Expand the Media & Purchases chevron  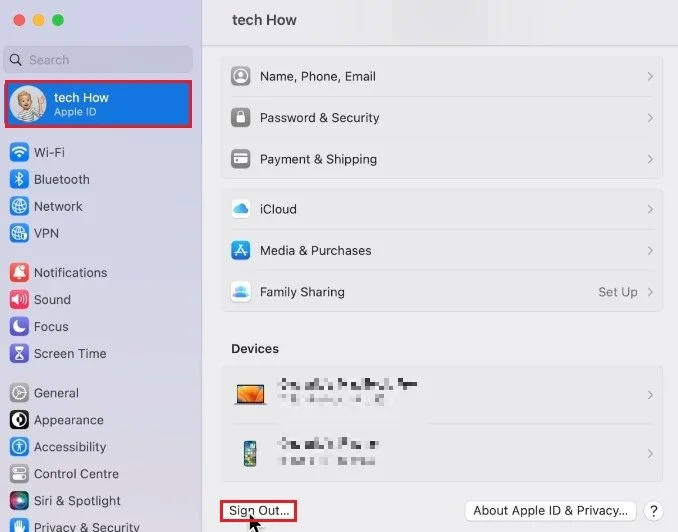[x=650, y=251]
